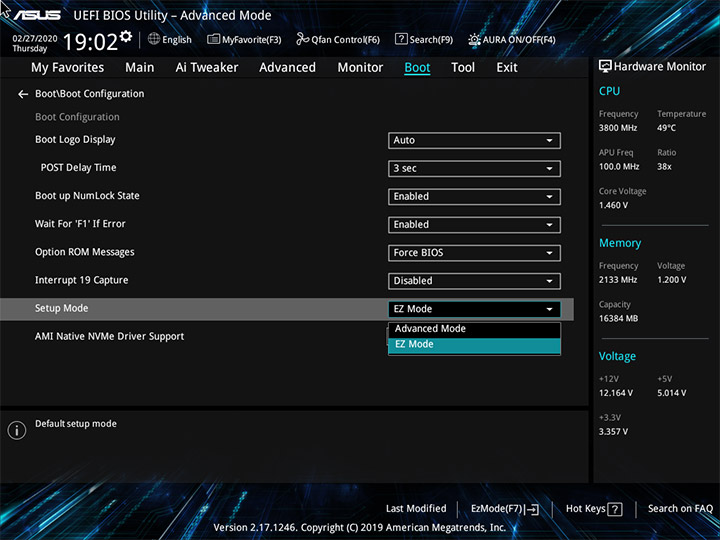Open the Ai Tweaker tab
This screenshot has width=720, height=540.
pos(207,68)
